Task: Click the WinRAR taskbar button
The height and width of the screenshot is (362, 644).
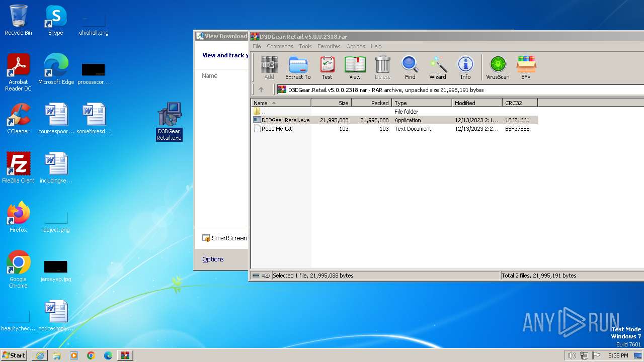Action: tap(125, 355)
